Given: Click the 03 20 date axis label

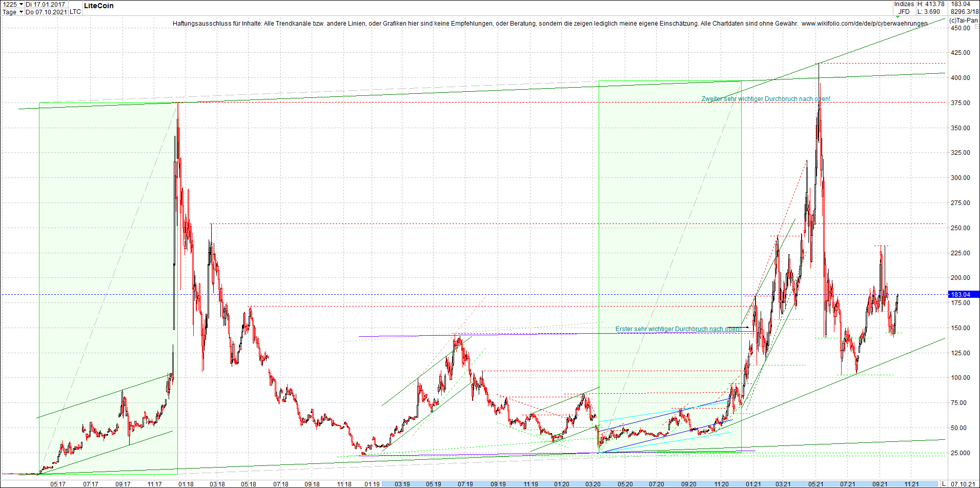Looking at the screenshot, I should click(593, 484).
